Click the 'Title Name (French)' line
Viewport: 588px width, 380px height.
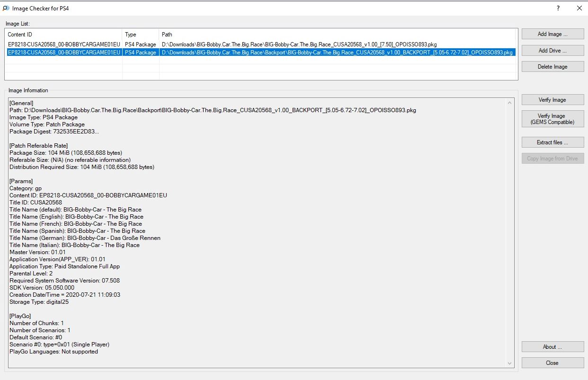coord(76,224)
